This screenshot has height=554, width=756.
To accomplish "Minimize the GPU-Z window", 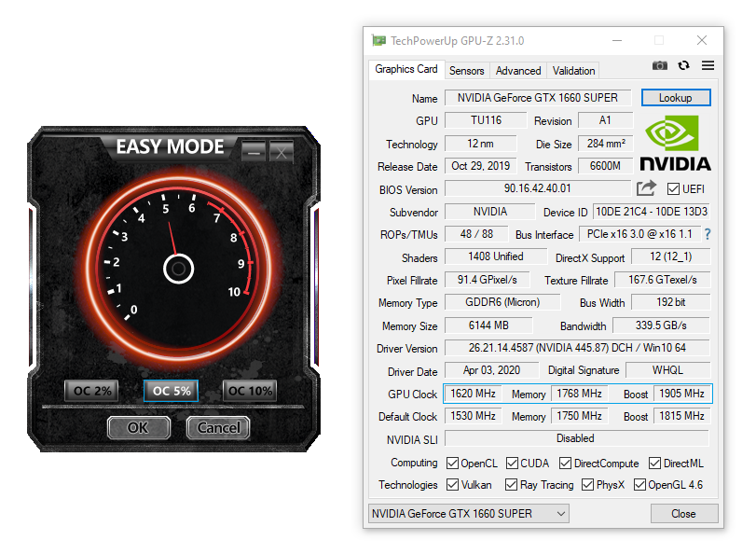I will (617, 40).
